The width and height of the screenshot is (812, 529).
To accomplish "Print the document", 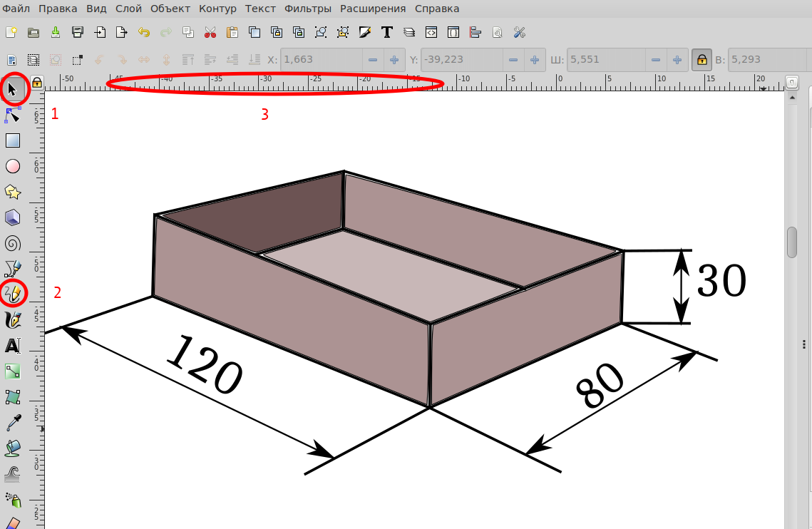I will (78, 33).
